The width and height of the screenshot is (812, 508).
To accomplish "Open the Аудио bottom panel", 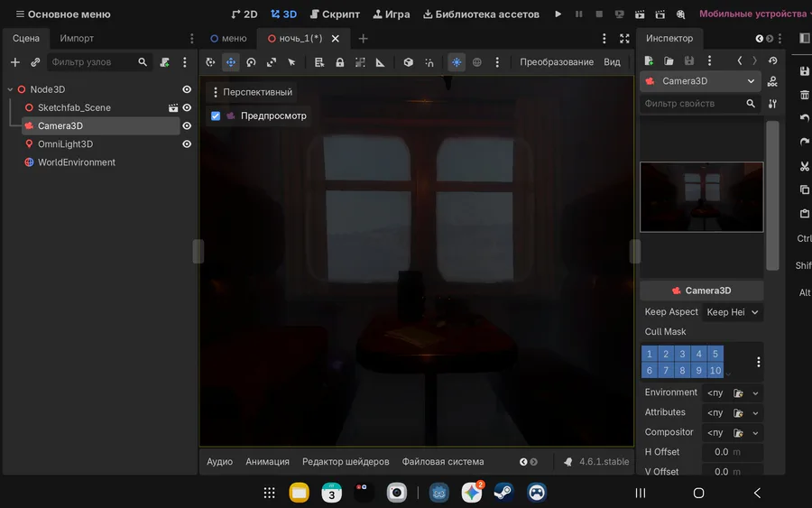I will 219,461.
